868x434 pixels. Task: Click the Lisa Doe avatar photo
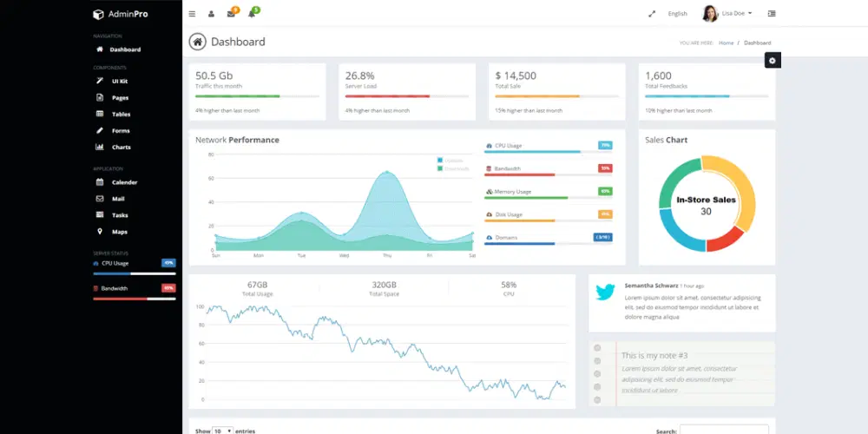click(x=710, y=13)
